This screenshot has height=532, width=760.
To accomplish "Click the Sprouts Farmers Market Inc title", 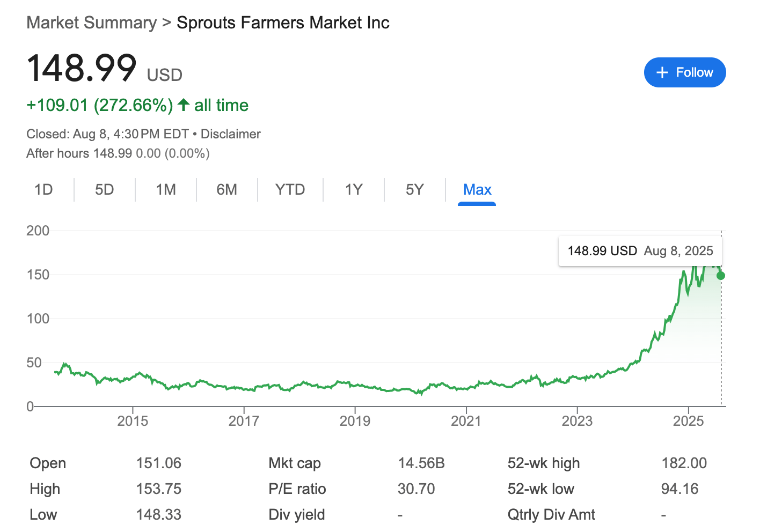I will point(283,23).
